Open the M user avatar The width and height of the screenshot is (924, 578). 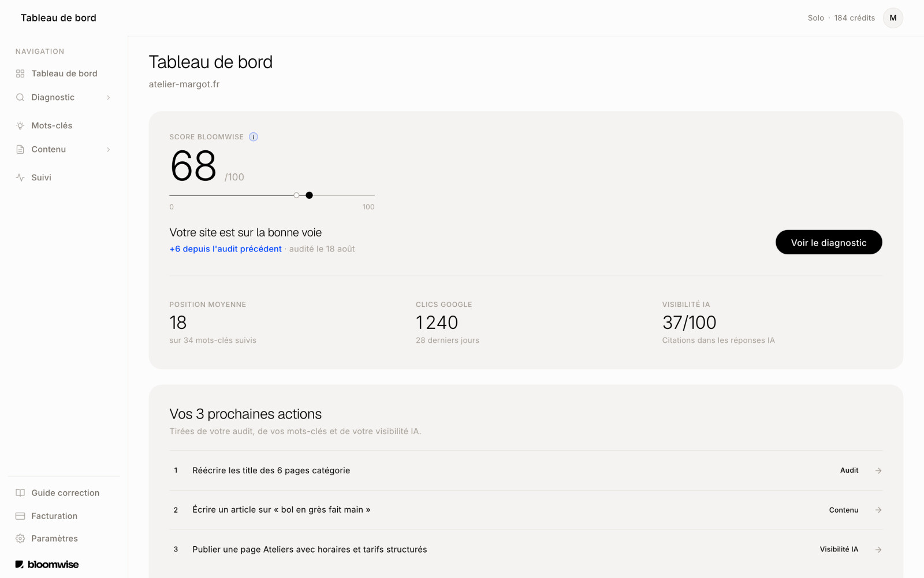pos(893,18)
